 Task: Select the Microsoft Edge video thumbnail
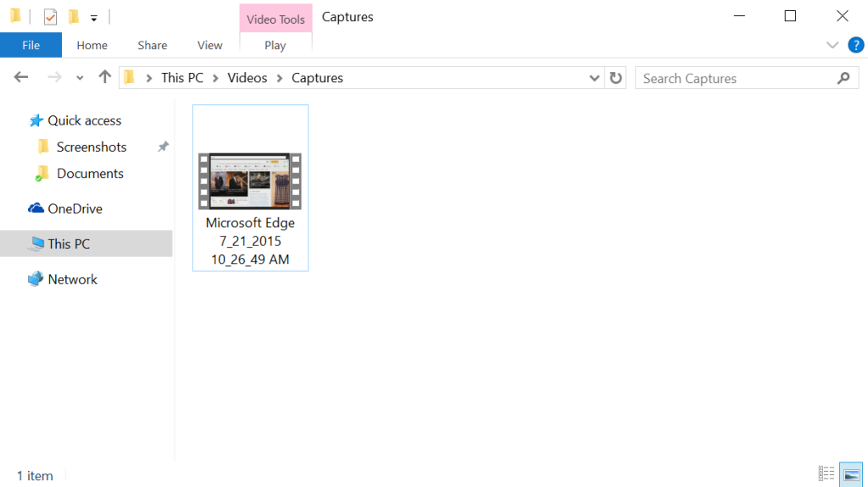point(250,180)
